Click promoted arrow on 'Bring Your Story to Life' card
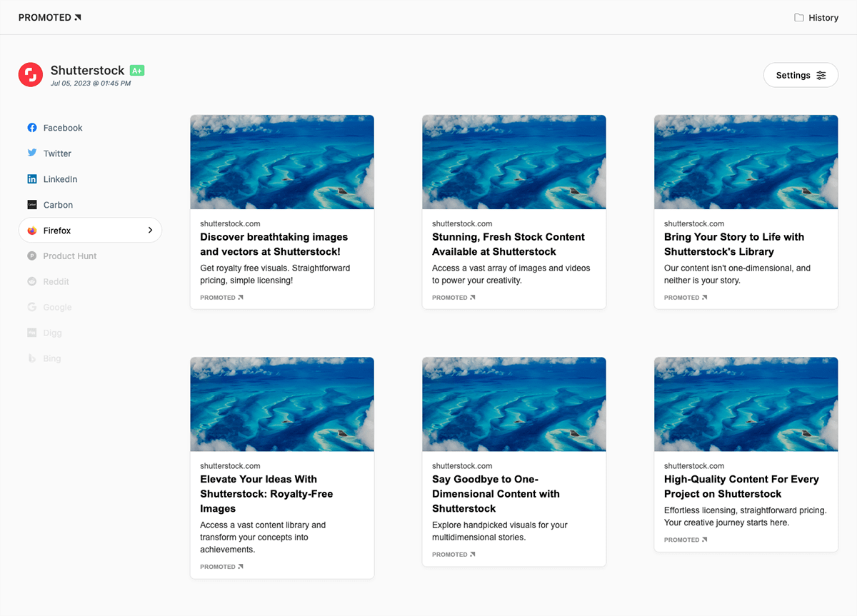 [705, 298]
